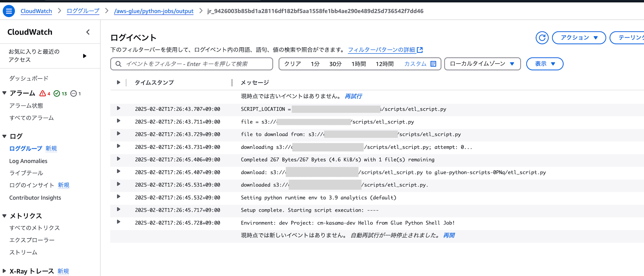Open Log Anomalies in sidebar
644x276 pixels.
28,161
